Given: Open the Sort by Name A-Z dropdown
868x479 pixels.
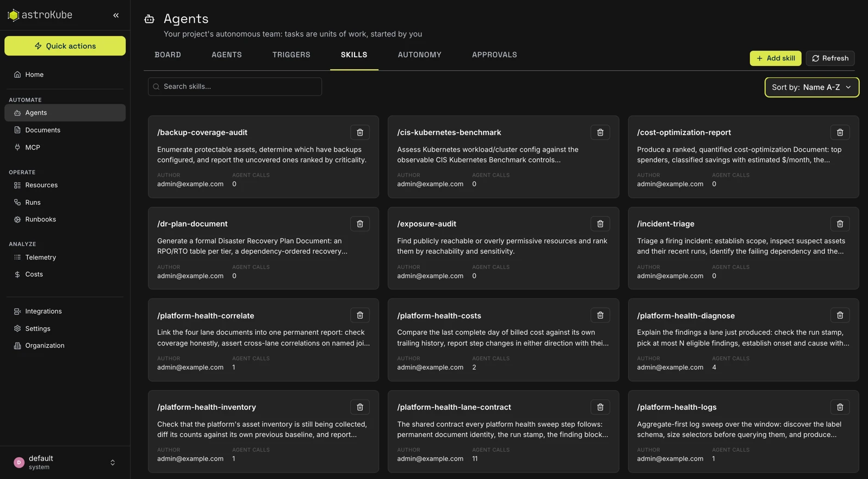Looking at the screenshot, I should click(x=811, y=87).
